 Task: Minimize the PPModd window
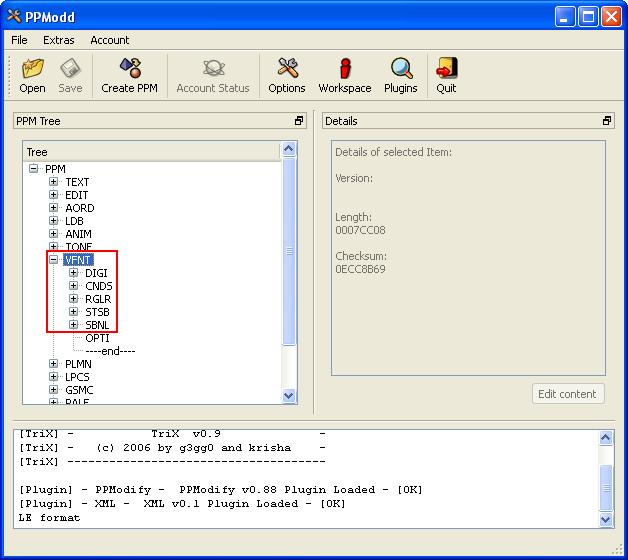point(565,17)
